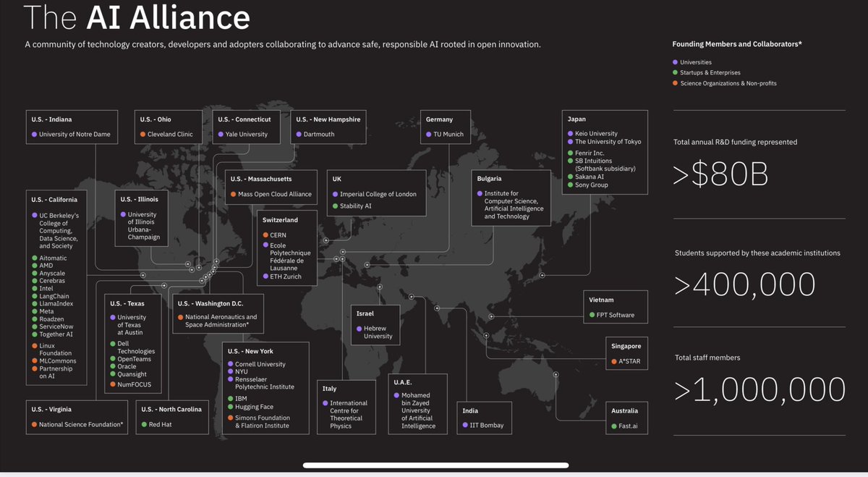Screen dimensions: 868x477
Task: Select "LangChain" under California
Action: click(x=56, y=297)
